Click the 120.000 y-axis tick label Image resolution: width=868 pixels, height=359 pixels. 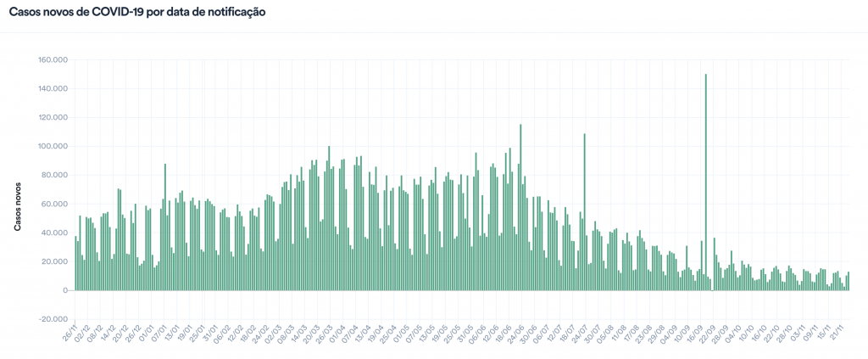pos(53,118)
